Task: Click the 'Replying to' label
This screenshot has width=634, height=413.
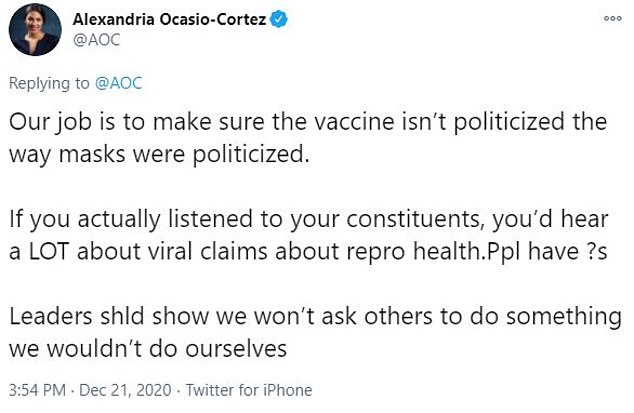Action: (x=49, y=84)
